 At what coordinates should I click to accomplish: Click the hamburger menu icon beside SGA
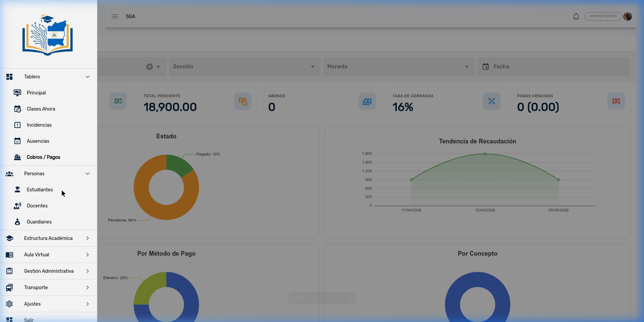click(x=115, y=16)
